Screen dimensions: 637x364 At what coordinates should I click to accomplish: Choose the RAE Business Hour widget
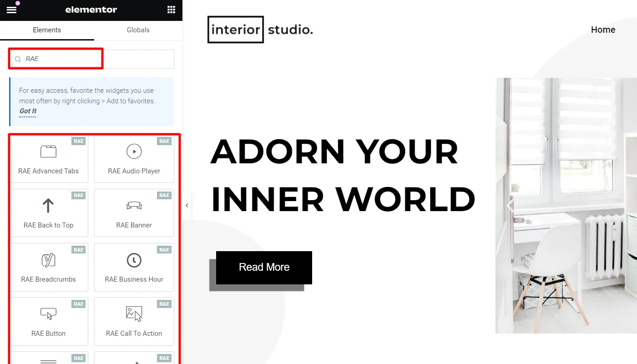coord(134,267)
